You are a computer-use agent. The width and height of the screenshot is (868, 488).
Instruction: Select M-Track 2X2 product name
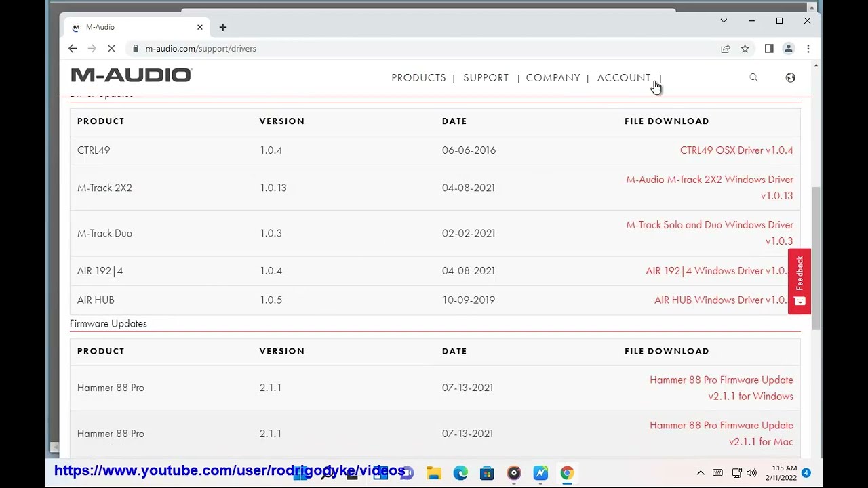click(x=104, y=188)
